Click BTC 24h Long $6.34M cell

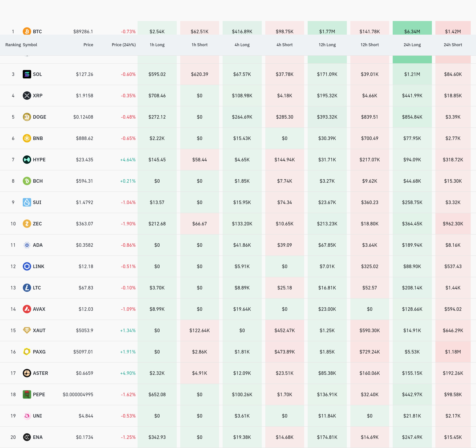point(412,31)
